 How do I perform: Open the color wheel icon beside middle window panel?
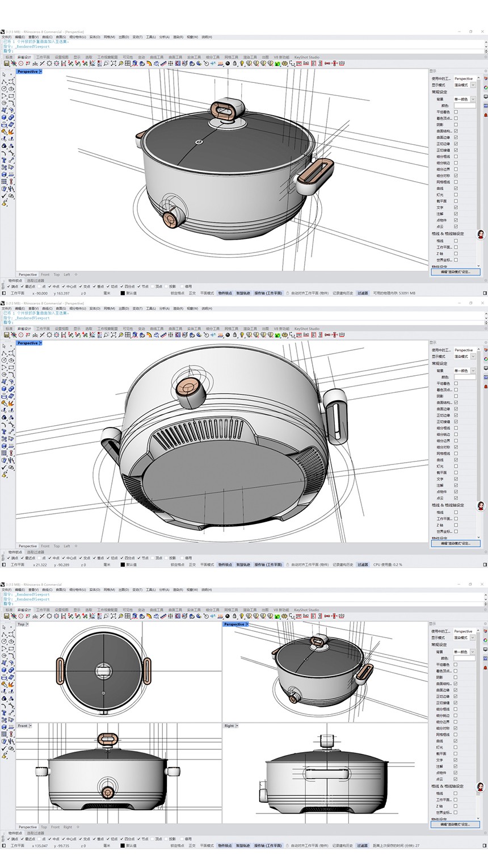pos(486,359)
